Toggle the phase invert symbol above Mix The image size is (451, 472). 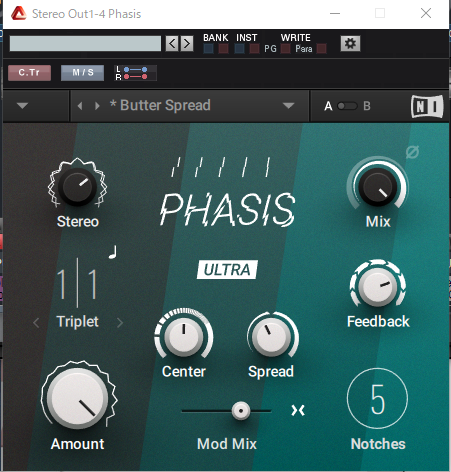[x=412, y=152]
